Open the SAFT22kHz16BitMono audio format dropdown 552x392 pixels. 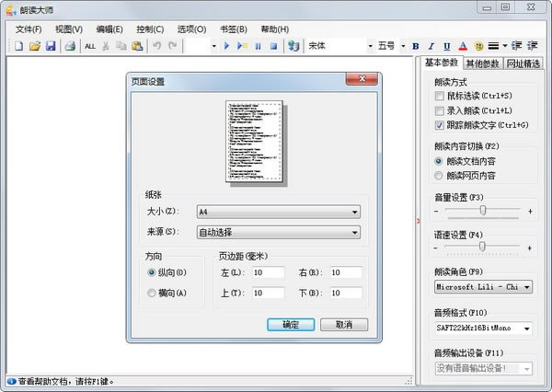(483, 329)
